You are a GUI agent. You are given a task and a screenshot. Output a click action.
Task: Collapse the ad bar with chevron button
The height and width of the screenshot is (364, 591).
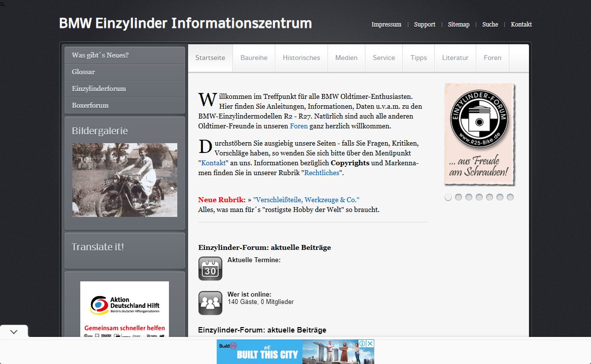(x=14, y=332)
